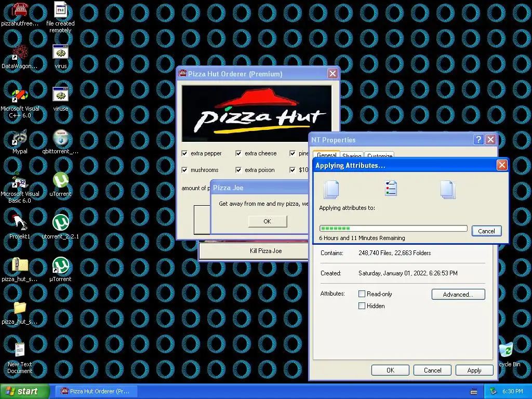This screenshot has height=399, width=532.
Task: Click OK in NT Properties
Action: pos(390,370)
